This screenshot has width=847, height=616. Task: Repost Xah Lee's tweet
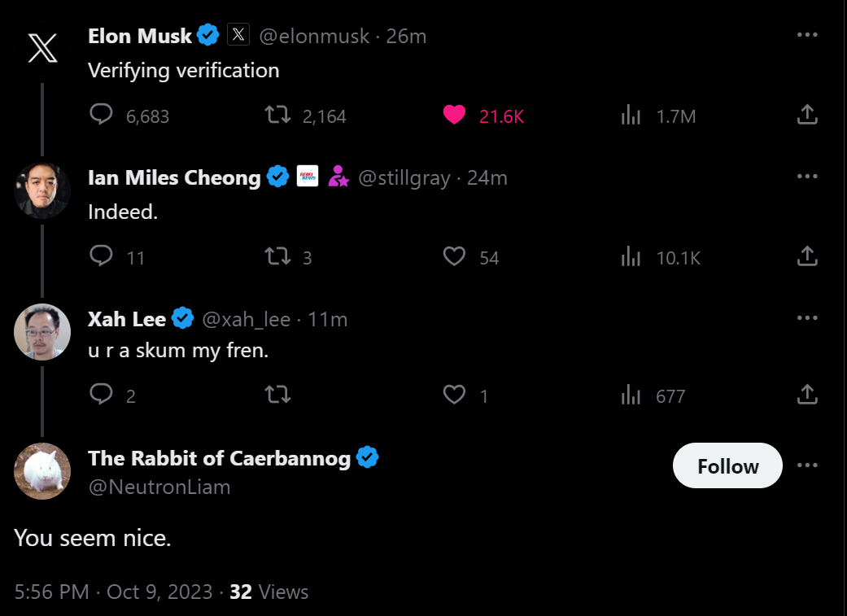click(278, 395)
